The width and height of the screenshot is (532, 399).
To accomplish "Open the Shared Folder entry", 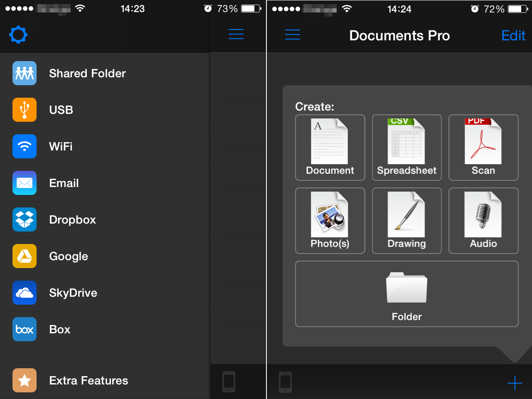I will [x=105, y=73].
